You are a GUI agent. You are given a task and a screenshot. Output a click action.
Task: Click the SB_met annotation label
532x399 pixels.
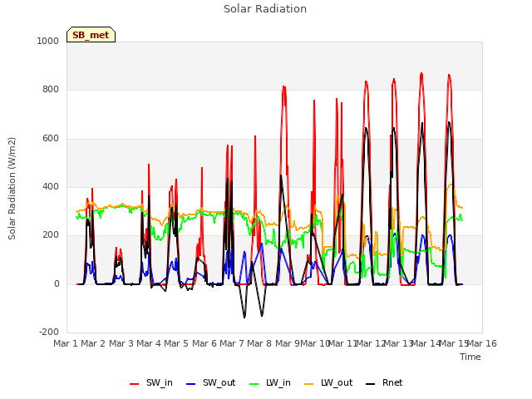pyautogui.click(x=91, y=35)
